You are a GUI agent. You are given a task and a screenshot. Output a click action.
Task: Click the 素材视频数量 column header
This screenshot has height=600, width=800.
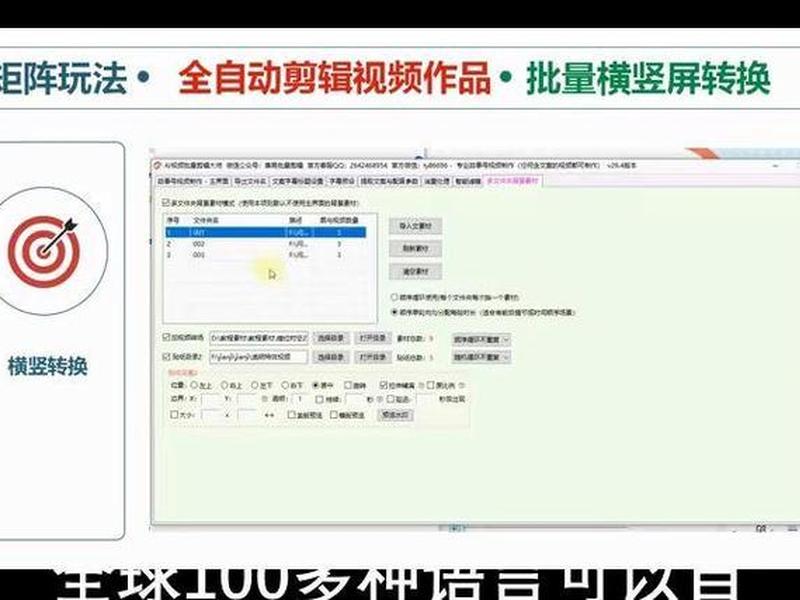pyautogui.click(x=339, y=220)
